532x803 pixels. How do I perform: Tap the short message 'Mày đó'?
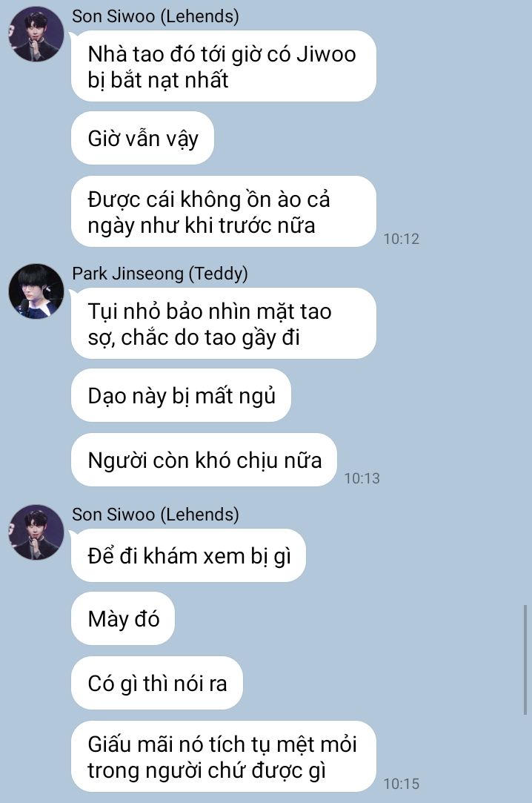point(123,618)
